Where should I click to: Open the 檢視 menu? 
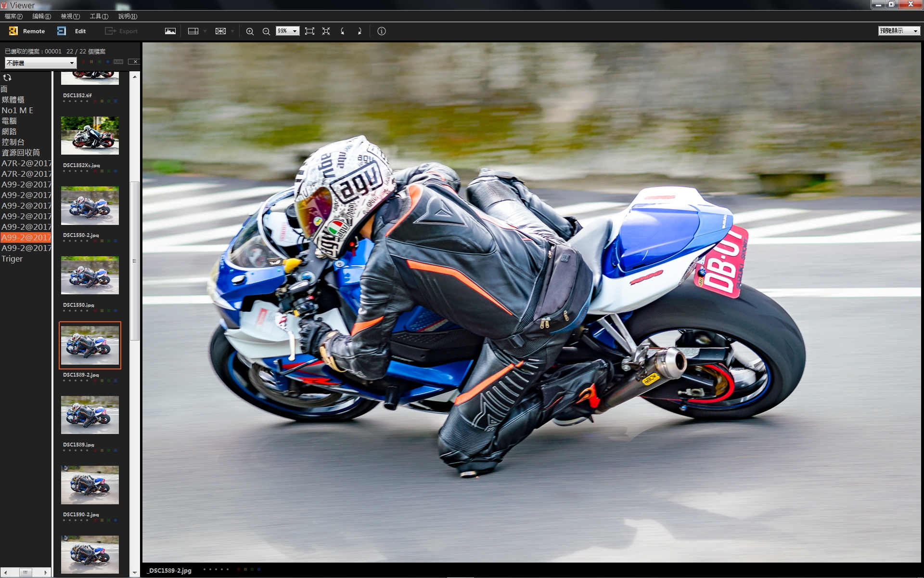pos(70,16)
